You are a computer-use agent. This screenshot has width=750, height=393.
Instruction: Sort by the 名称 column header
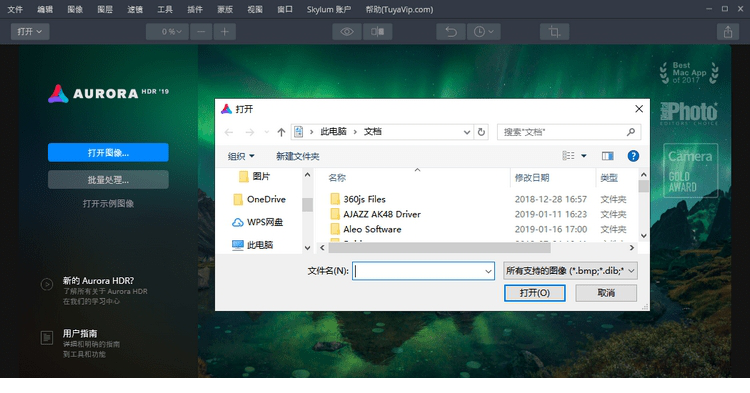[x=337, y=178]
